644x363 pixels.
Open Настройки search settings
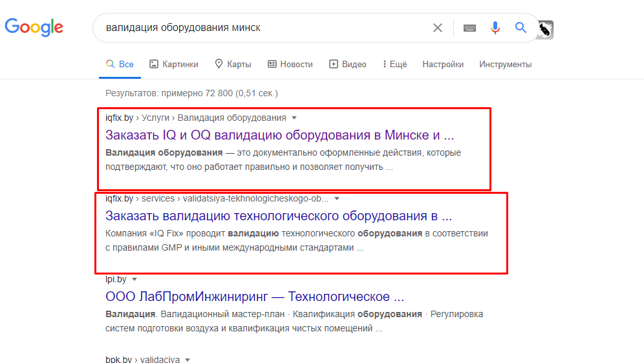click(x=443, y=65)
